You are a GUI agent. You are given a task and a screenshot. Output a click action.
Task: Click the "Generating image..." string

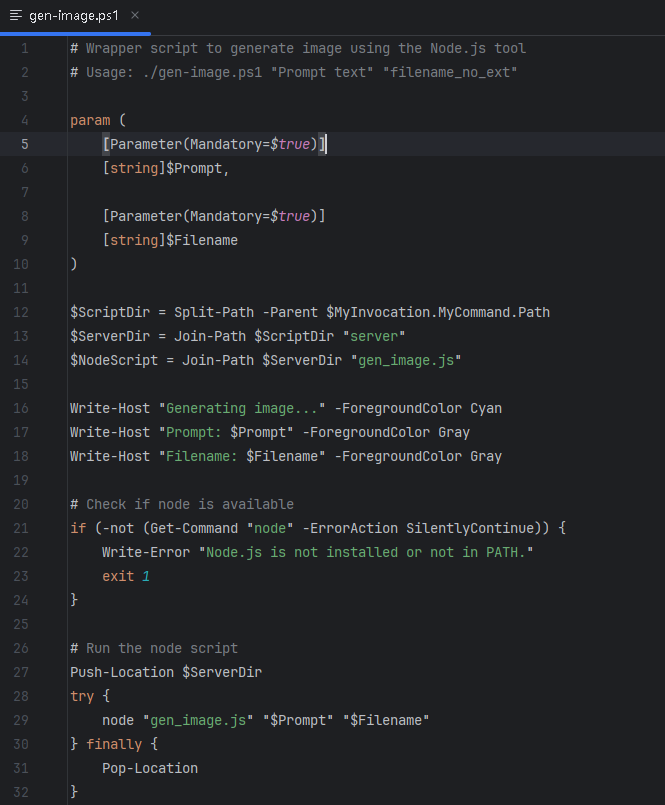242,408
